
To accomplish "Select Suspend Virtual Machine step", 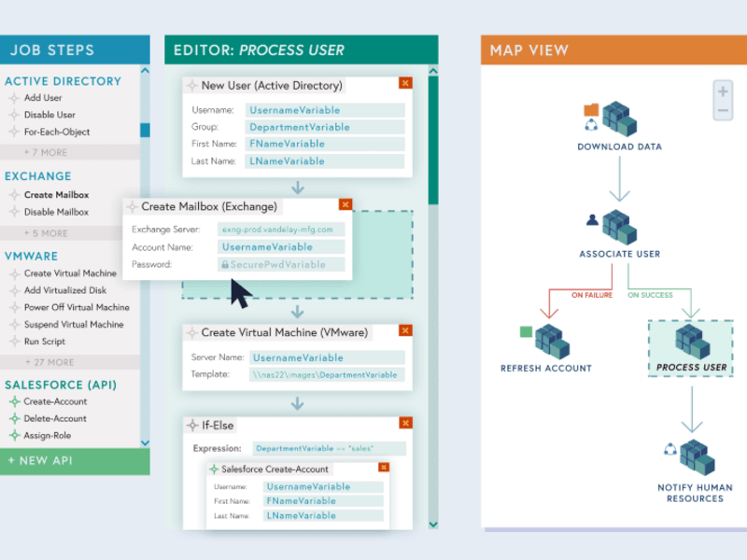I will point(74,325).
